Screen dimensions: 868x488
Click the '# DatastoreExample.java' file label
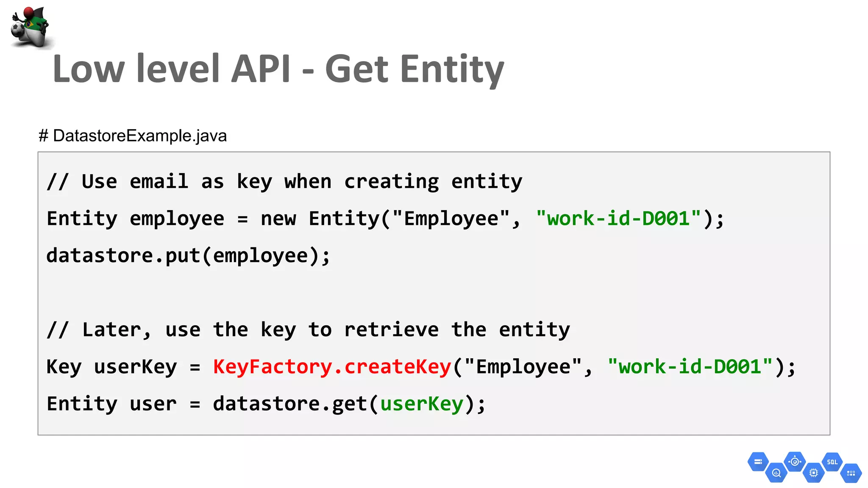click(x=133, y=136)
